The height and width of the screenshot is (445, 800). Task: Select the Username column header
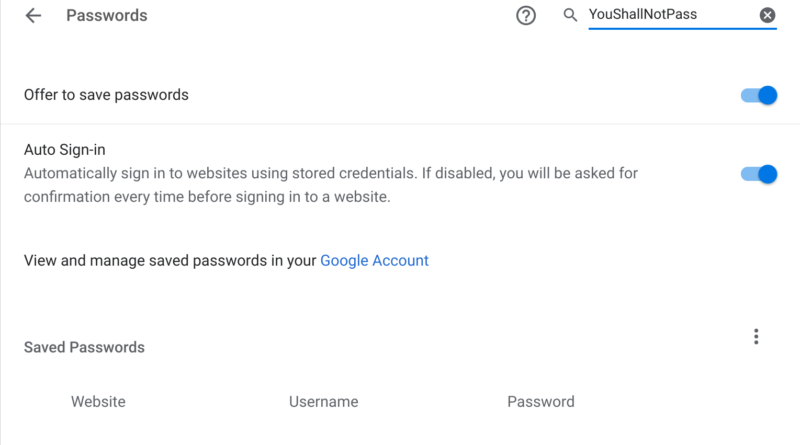323,402
